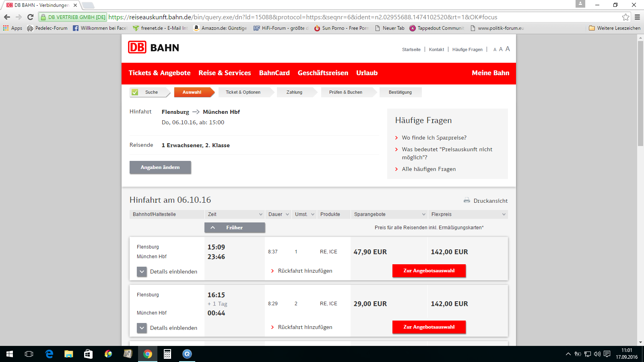Open Tickets & Angebote menu
This screenshot has width=644, height=362.
point(160,73)
